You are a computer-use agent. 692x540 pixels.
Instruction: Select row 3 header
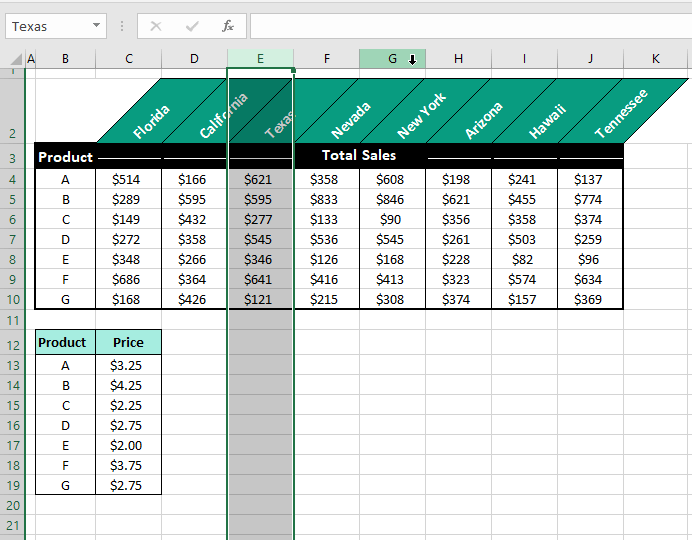click(x=12, y=158)
